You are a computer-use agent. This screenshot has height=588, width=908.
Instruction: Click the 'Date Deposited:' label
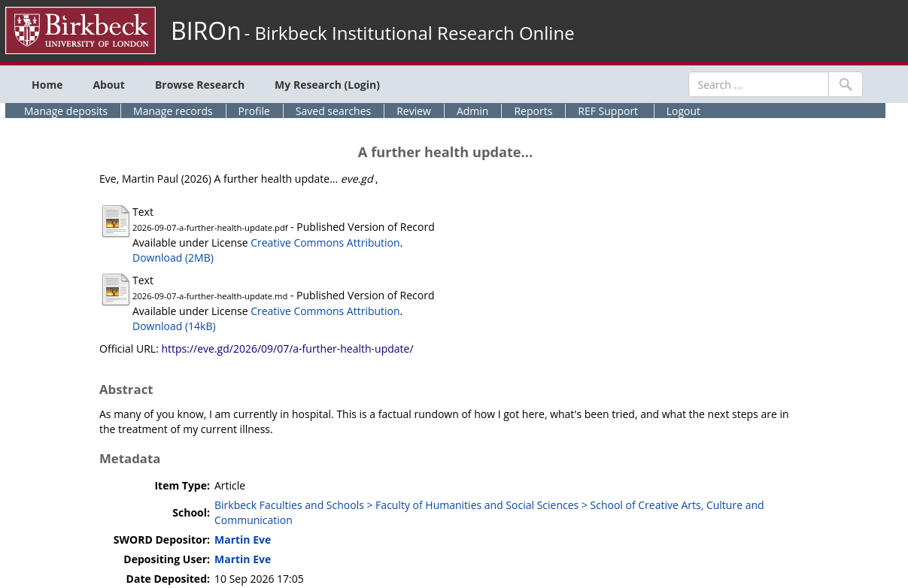[168, 579]
